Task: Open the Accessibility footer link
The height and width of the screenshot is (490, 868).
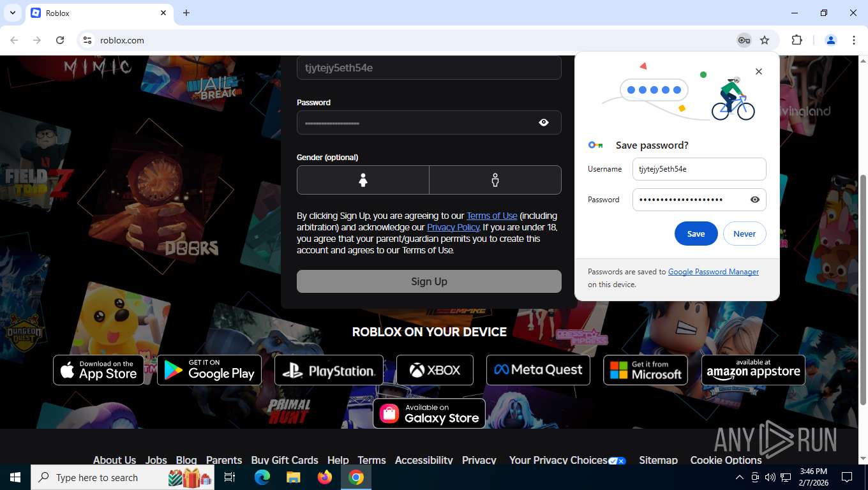Action: click(x=424, y=459)
